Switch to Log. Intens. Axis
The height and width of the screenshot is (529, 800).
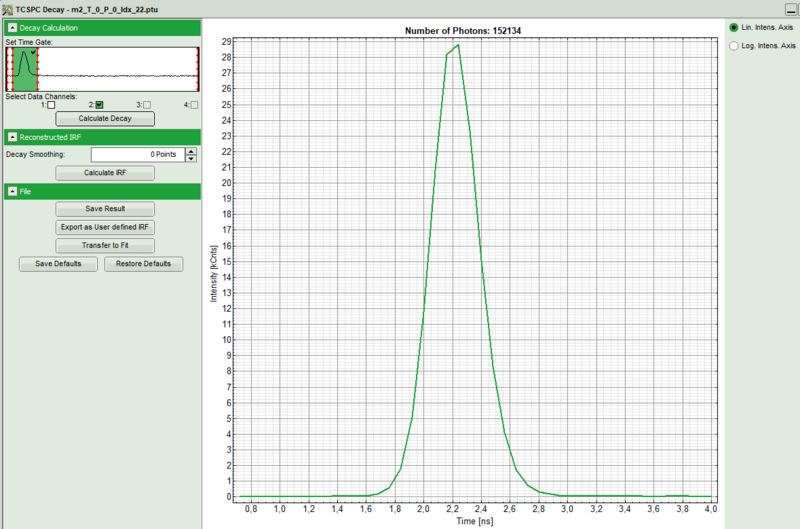(x=735, y=46)
